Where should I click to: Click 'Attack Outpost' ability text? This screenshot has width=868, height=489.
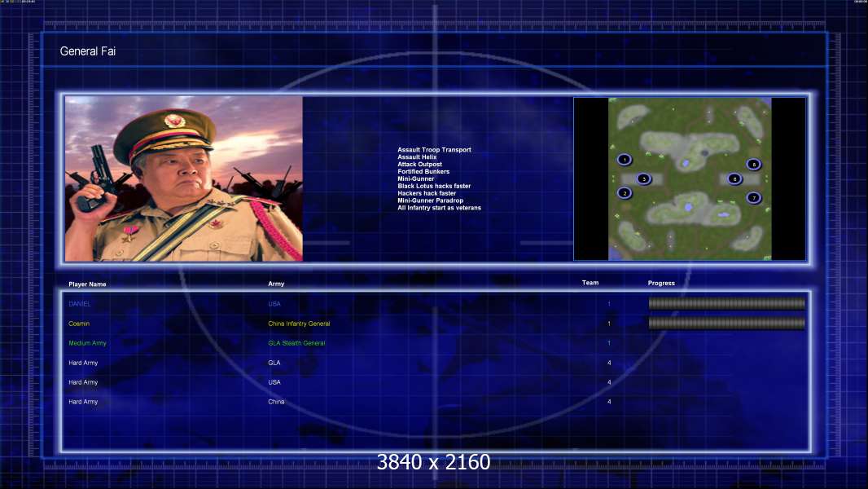pos(419,164)
